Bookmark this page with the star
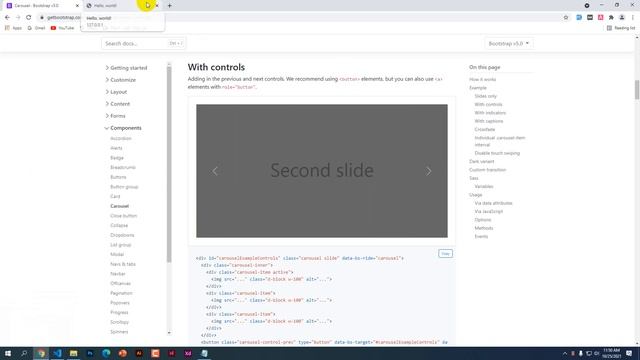 click(566, 18)
